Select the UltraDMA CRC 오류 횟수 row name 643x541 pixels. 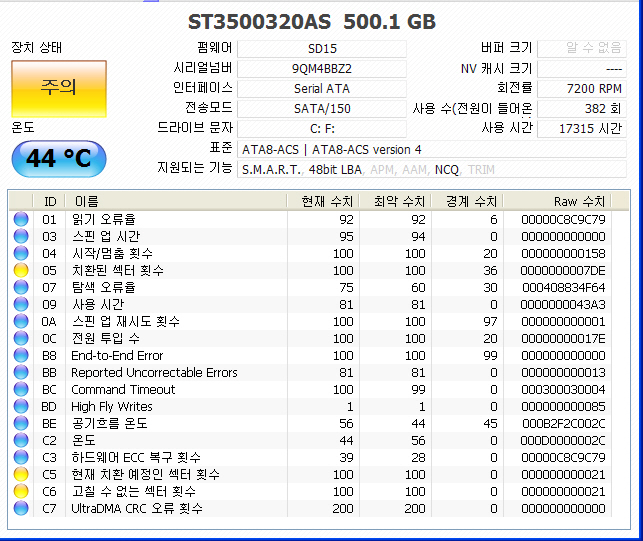137,509
